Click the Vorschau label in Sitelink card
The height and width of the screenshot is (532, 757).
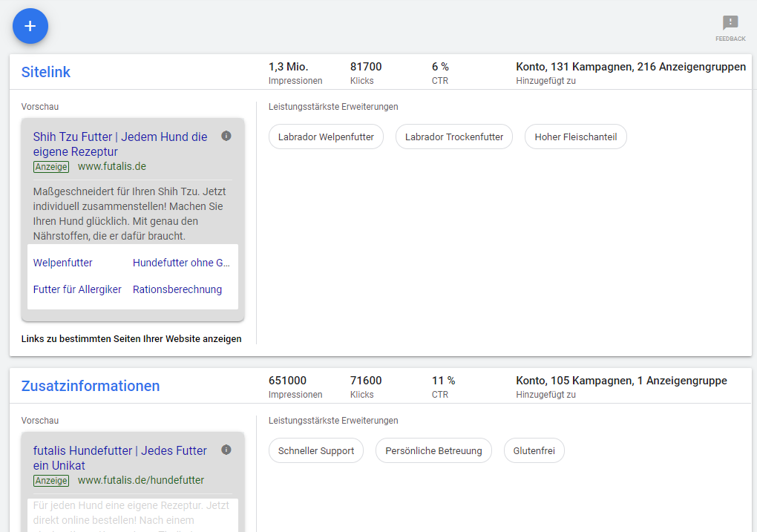pos(40,107)
